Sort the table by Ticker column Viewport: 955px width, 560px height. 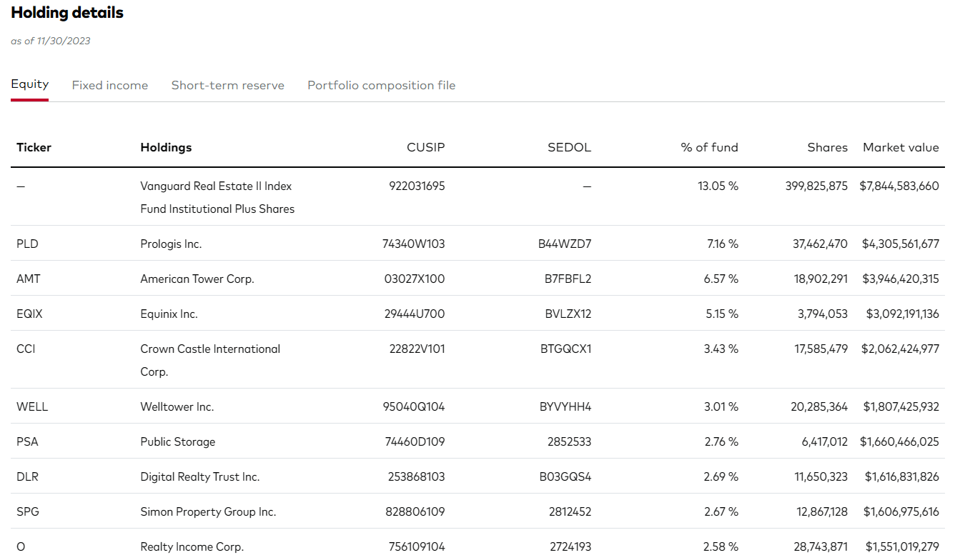pos(34,147)
